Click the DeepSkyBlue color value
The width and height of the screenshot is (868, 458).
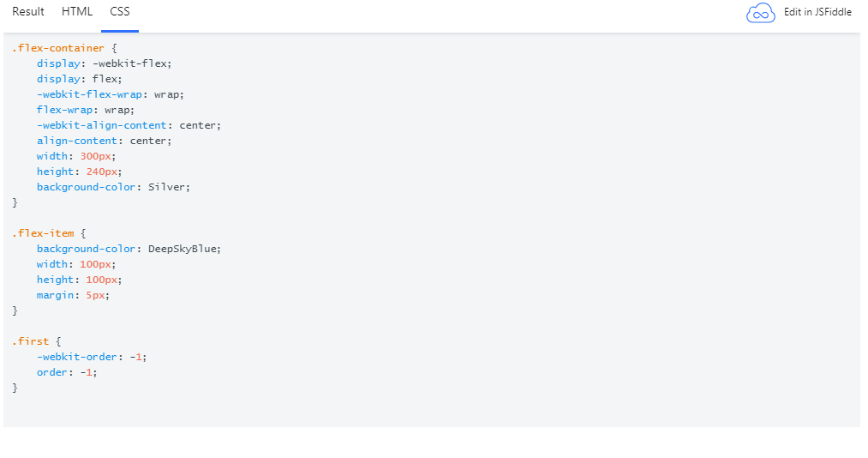(x=183, y=249)
